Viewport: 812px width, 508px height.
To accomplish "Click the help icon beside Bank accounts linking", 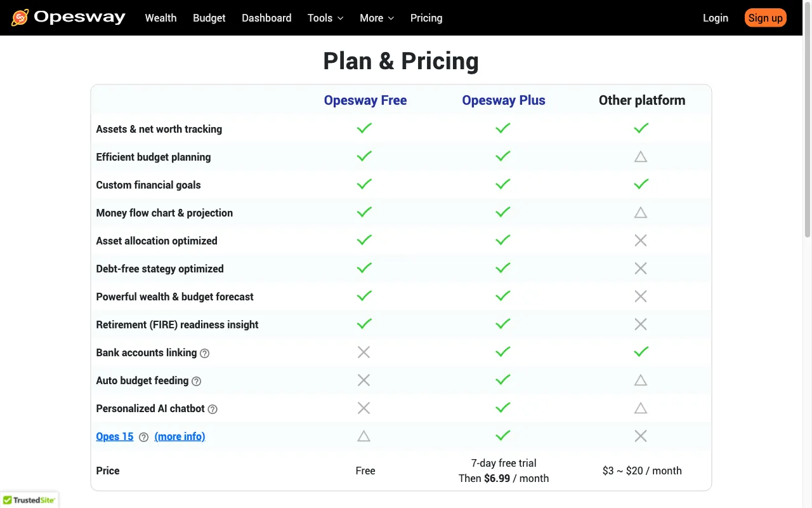I will pyautogui.click(x=204, y=353).
